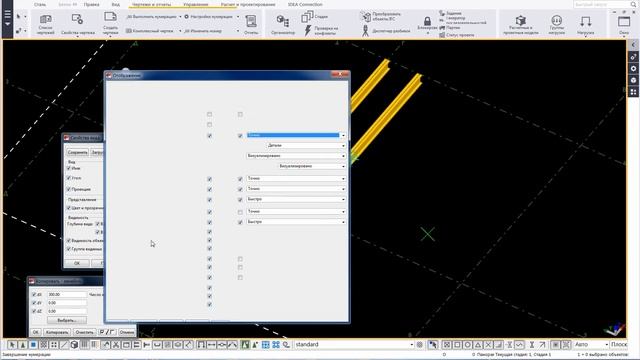Click the green highlighted icon in bottom toolbar
This screenshot has width=640, height=360.
coord(245,345)
